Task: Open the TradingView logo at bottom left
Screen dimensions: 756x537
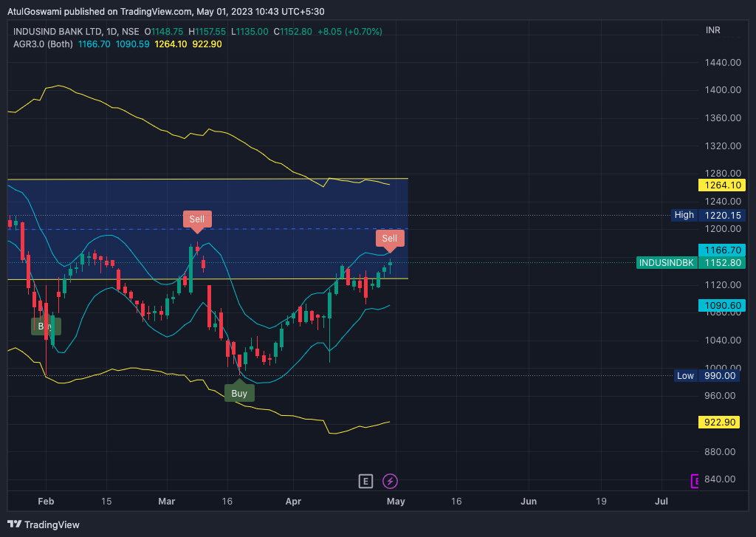Action: pos(44,524)
